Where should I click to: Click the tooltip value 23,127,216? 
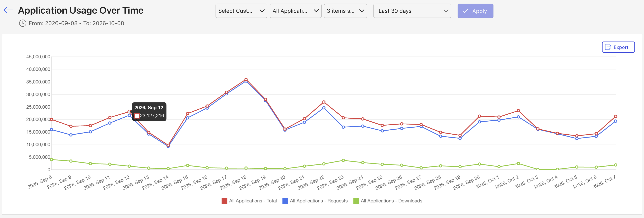coord(152,115)
